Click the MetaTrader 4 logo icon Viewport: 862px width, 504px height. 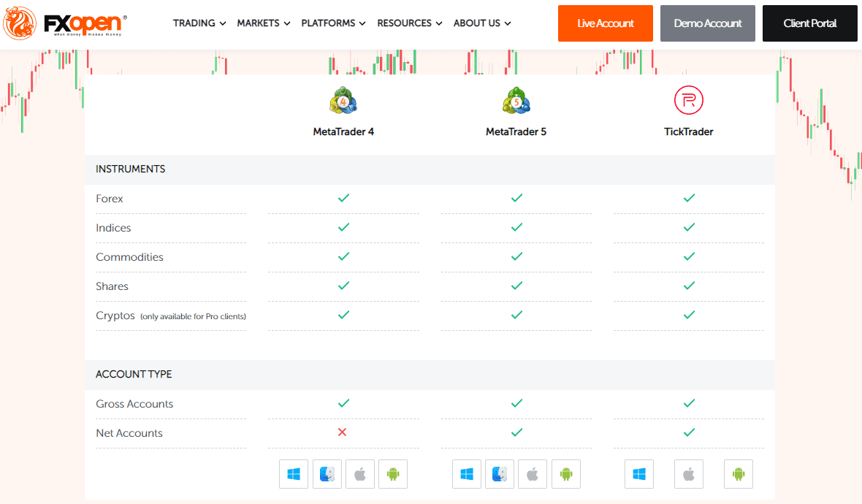click(x=343, y=101)
